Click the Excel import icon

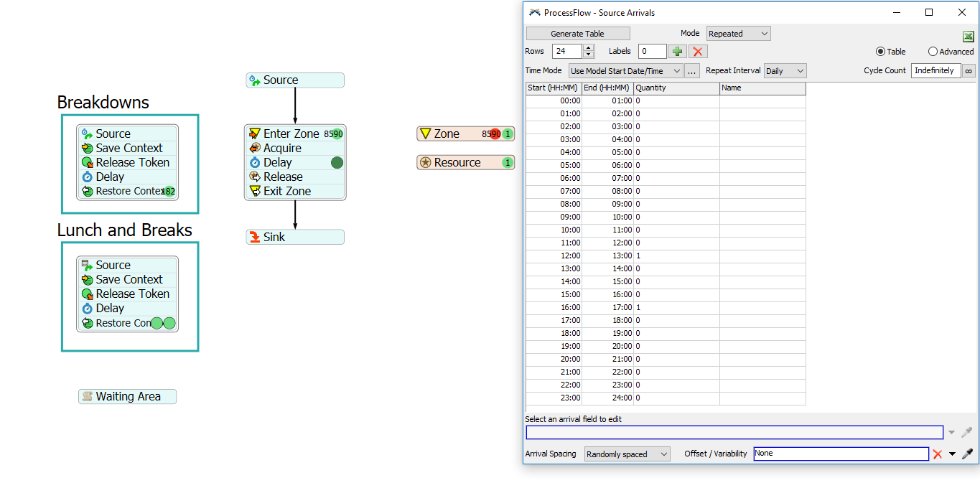(968, 37)
